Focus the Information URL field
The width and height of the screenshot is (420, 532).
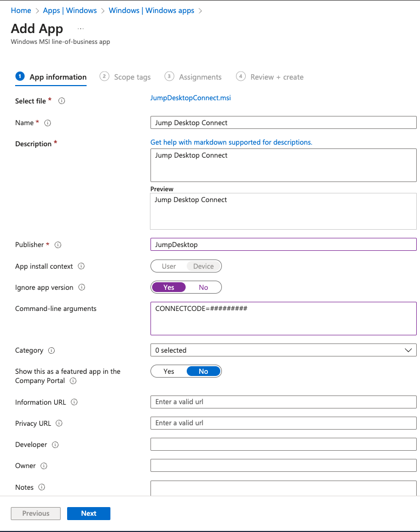click(x=284, y=402)
